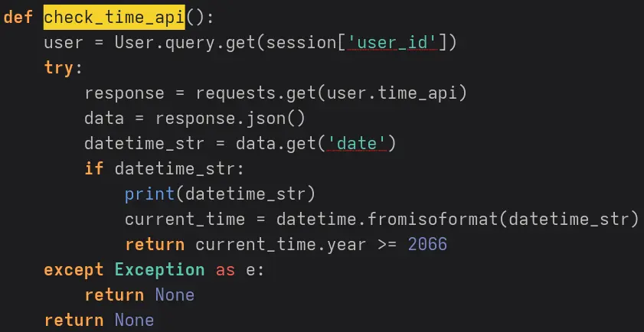Click response.json() call
Screen dimensions: 644x332
[x=230, y=119]
